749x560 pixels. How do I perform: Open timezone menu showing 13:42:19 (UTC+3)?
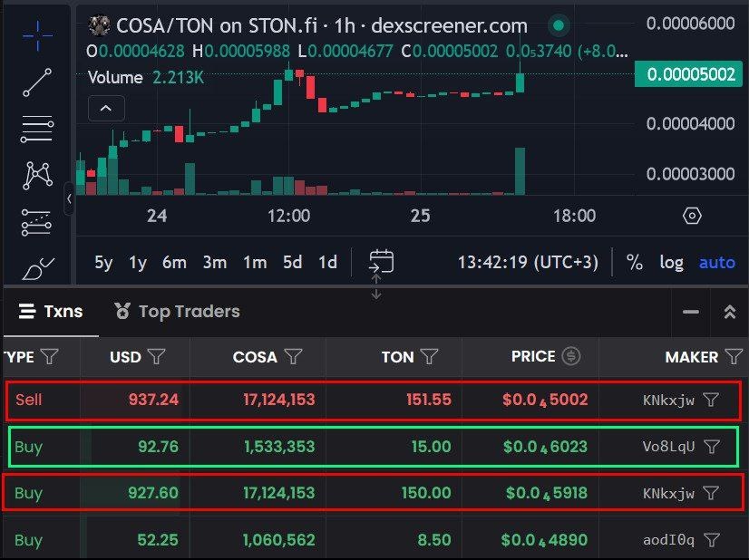click(528, 262)
